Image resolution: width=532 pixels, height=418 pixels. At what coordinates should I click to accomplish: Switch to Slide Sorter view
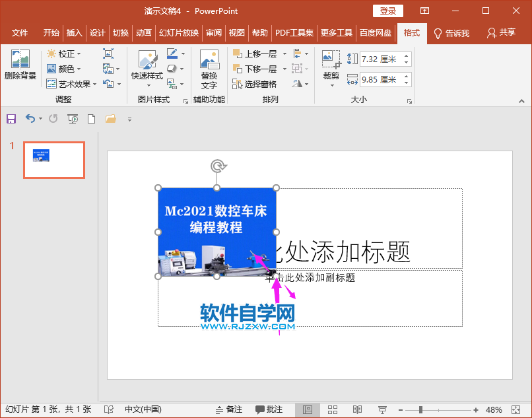tap(332, 409)
